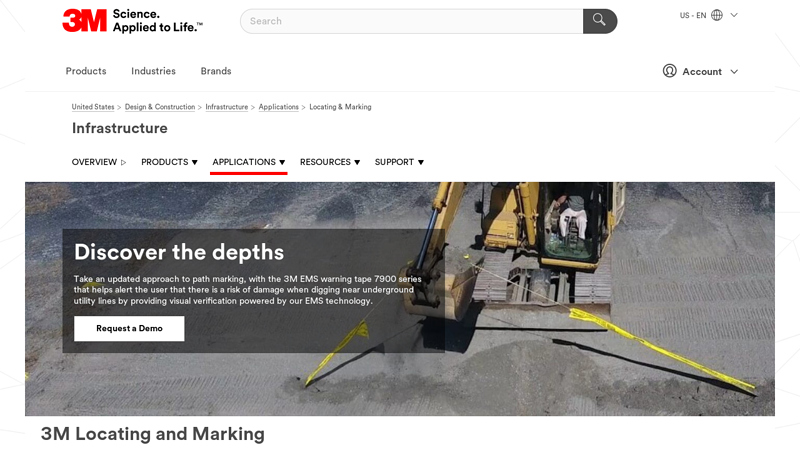Click the Science. Applied to Life. tagline

coord(158,21)
